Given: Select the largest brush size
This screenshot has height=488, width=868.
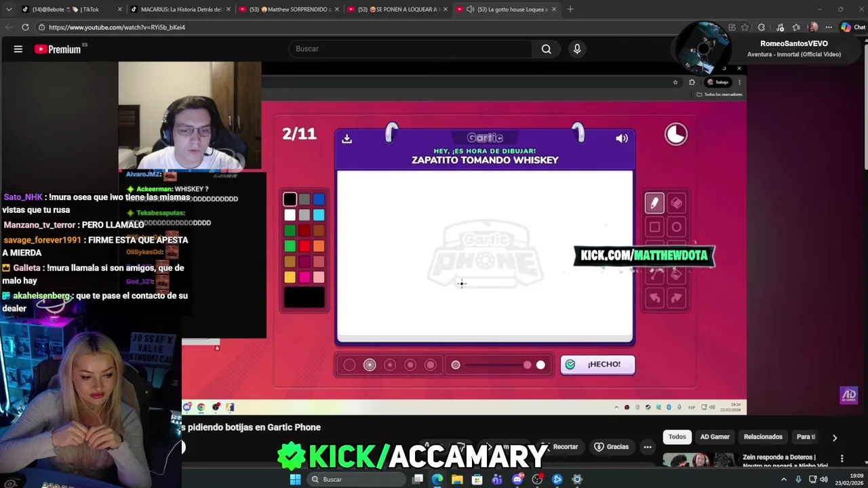Looking at the screenshot, I should (x=431, y=365).
